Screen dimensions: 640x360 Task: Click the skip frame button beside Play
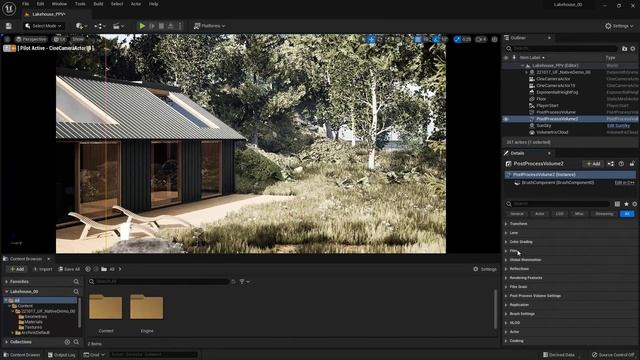pyautogui.click(x=152, y=26)
